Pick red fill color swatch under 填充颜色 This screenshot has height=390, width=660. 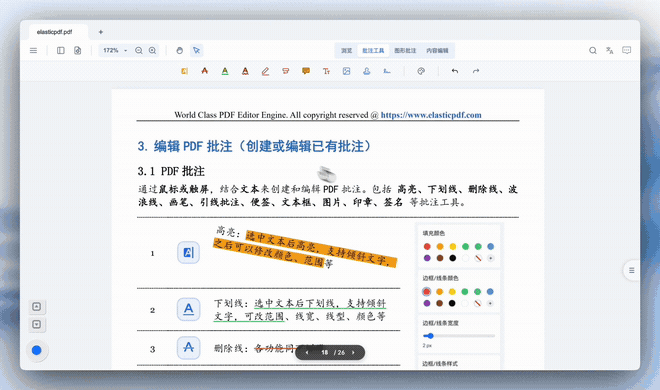pyautogui.click(x=427, y=247)
